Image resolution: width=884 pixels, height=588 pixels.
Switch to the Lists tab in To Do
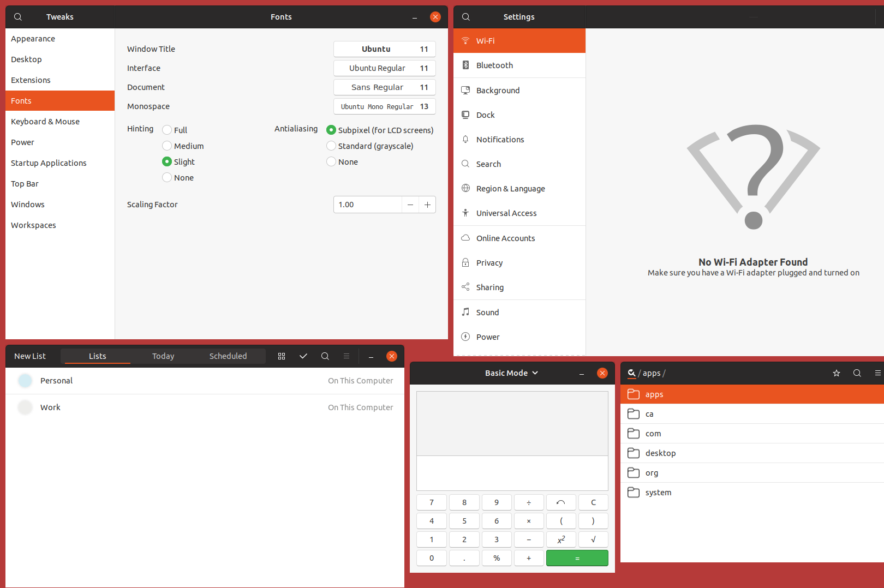[98, 356]
